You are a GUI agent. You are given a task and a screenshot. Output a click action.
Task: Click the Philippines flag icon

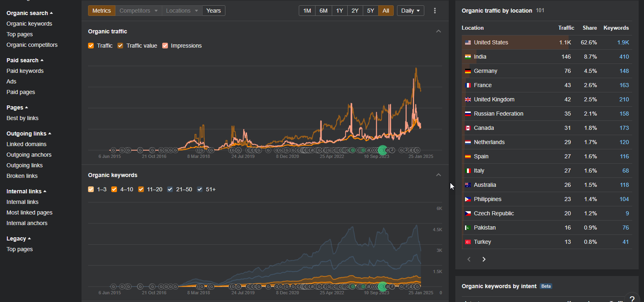(x=468, y=199)
